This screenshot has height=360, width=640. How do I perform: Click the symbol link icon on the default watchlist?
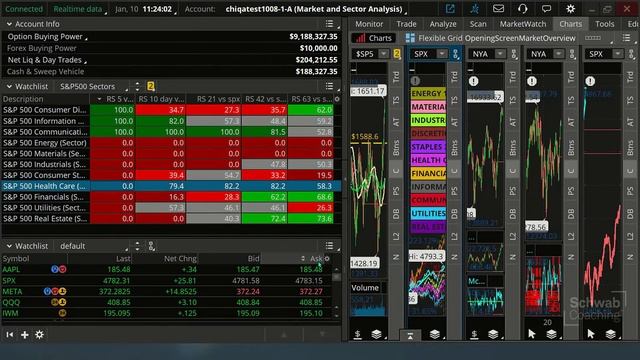(151, 246)
